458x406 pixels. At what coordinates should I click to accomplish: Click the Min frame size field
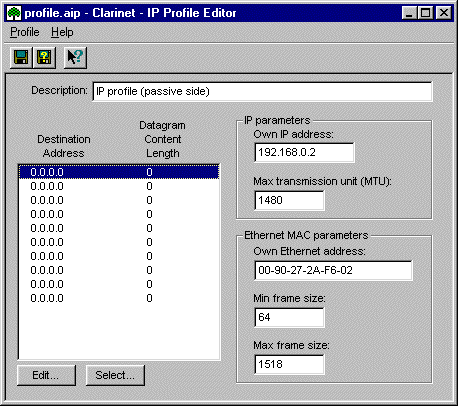(x=289, y=317)
